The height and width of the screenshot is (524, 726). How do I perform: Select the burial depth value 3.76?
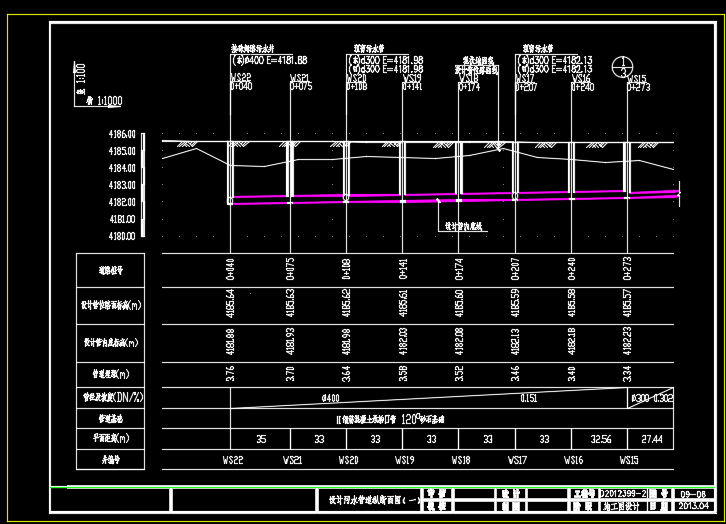coord(230,374)
